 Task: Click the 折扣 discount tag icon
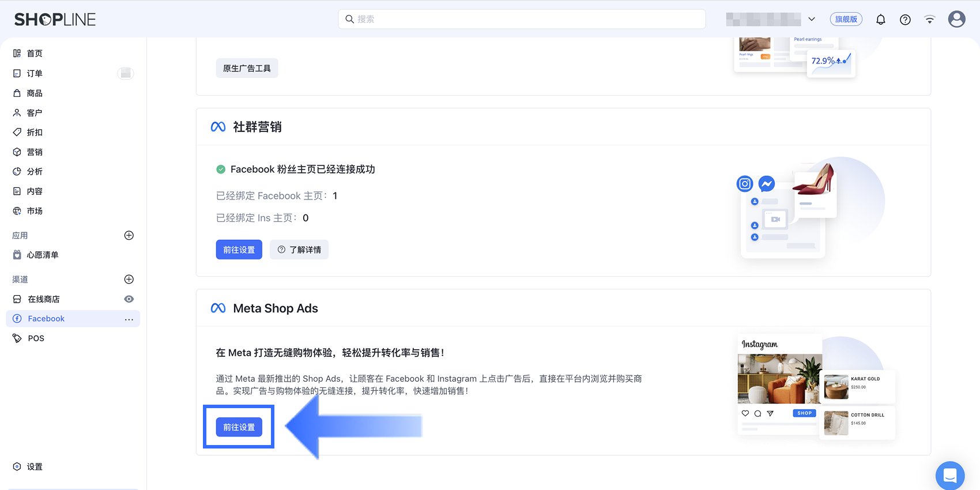(x=17, y=132)
